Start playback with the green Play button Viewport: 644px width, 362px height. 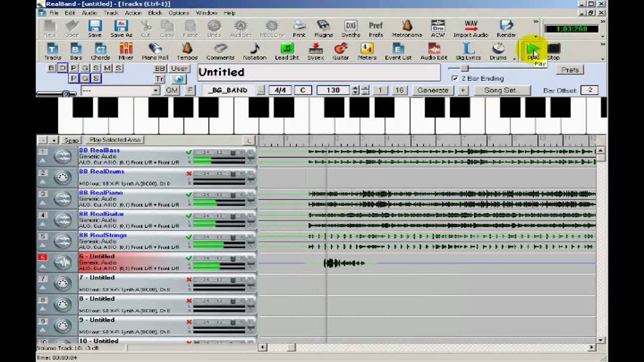click(533, 51)
